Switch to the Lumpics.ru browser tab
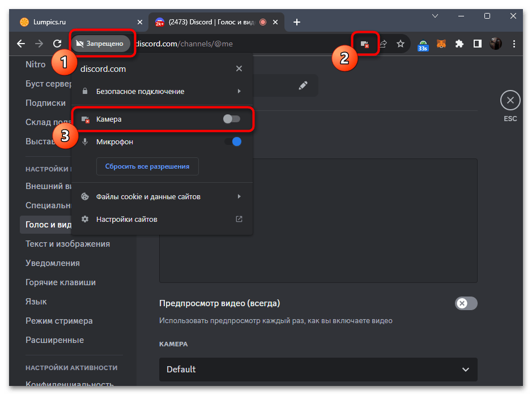This screenshot has width=532, height=395. 74,22
